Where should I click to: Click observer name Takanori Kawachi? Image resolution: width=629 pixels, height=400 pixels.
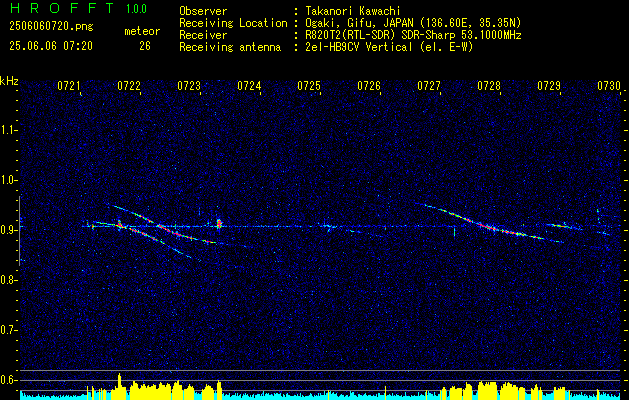click(x=353, y=11)
